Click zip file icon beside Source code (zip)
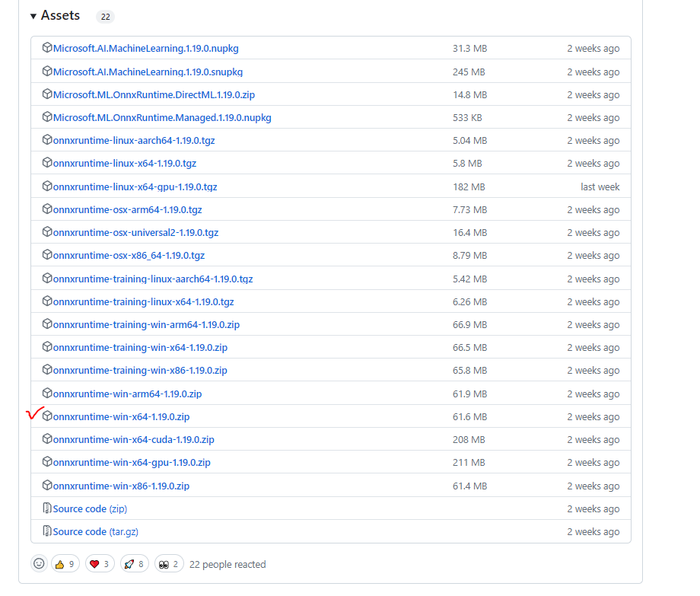Image resolution: width=700 pixels, height=596 pixels. coord(47,508)
